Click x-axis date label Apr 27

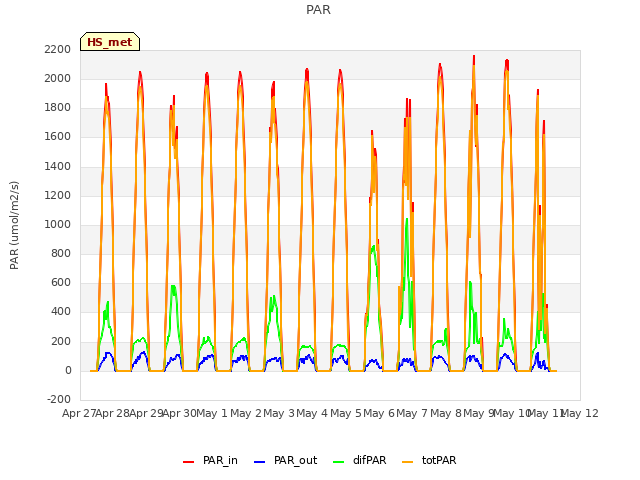[x=79, y=413]
